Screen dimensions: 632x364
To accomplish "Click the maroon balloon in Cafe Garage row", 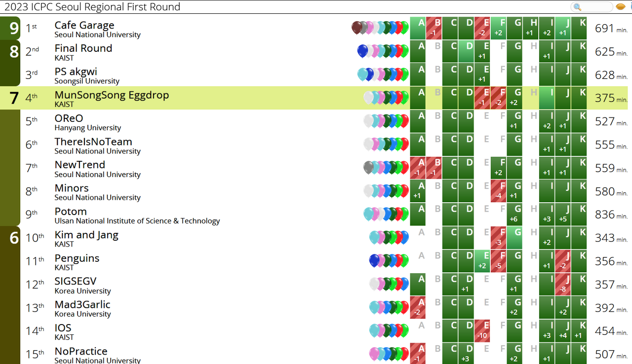I will (356, 28).
